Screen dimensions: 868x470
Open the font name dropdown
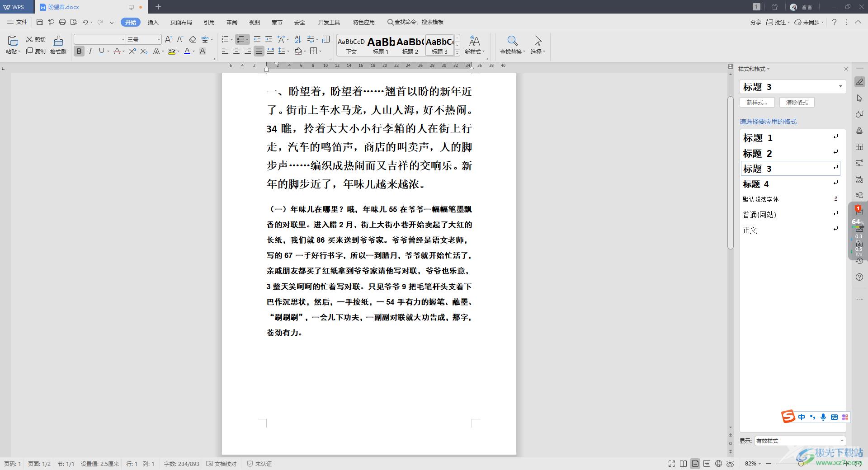coord(123,40)
